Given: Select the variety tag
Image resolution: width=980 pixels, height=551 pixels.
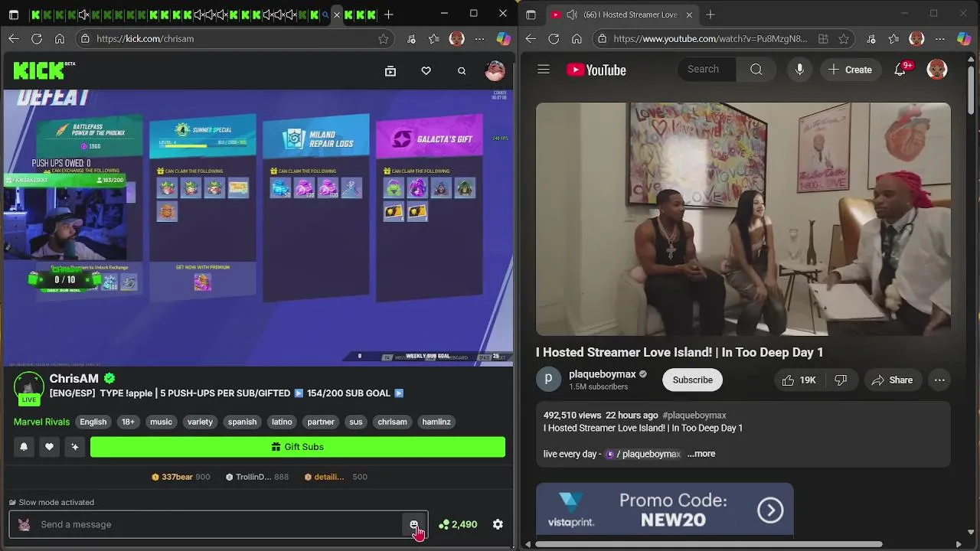Looking at the screenshot, I should 200,422.
